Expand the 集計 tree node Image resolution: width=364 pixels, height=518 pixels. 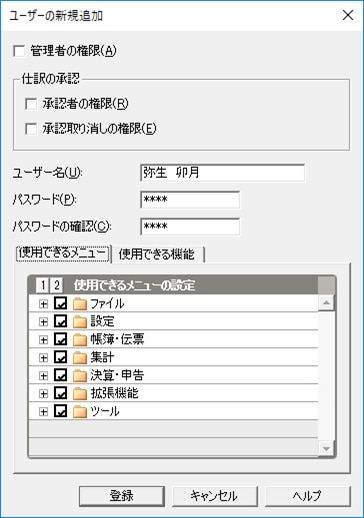(x=43, y=358)
